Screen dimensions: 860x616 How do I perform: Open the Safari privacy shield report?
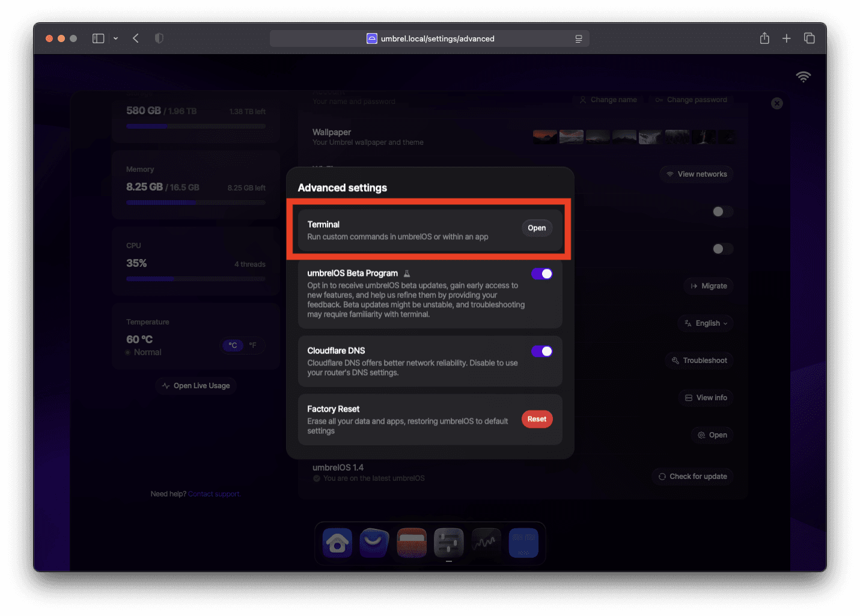click(159, 38)
